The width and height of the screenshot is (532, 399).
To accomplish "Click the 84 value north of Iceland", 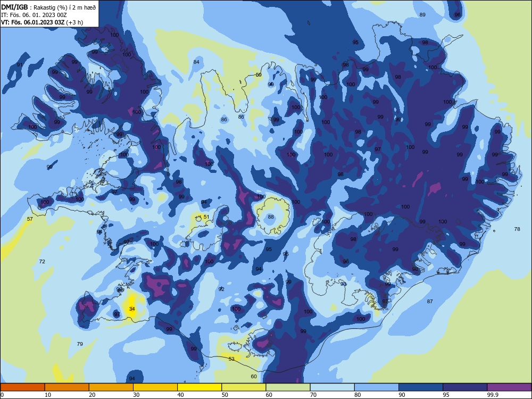I will click(196, 62).
